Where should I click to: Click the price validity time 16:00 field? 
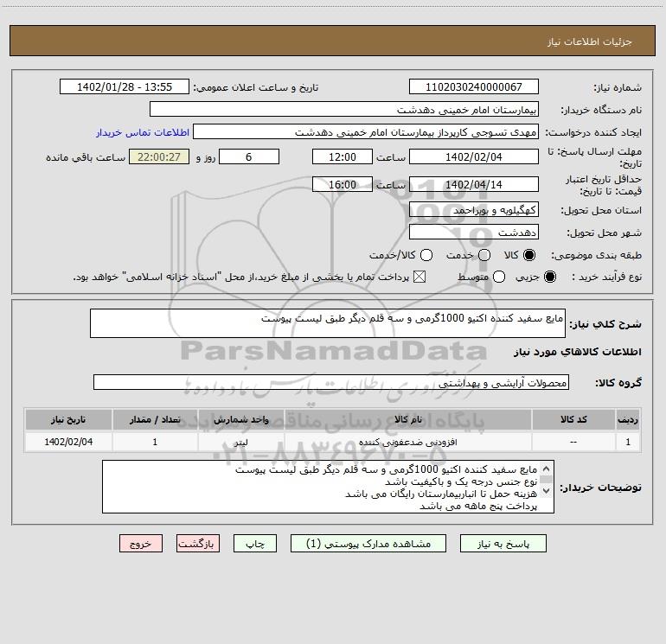[343, 184]
